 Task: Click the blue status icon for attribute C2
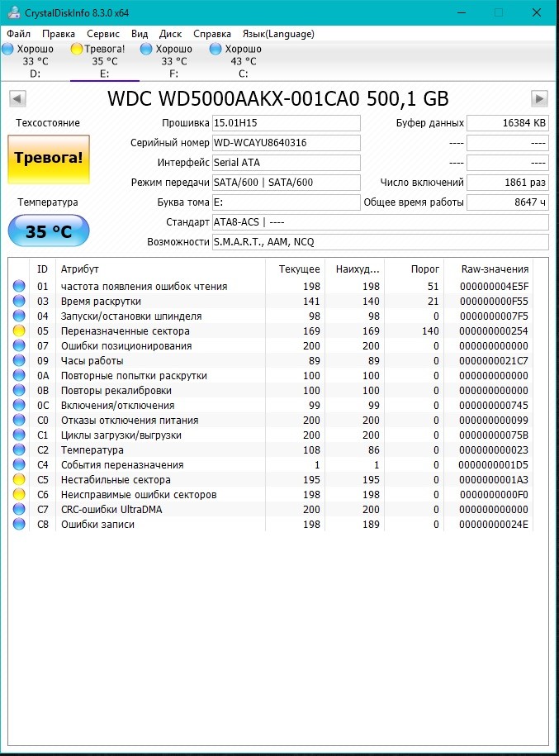click(19, 449)
